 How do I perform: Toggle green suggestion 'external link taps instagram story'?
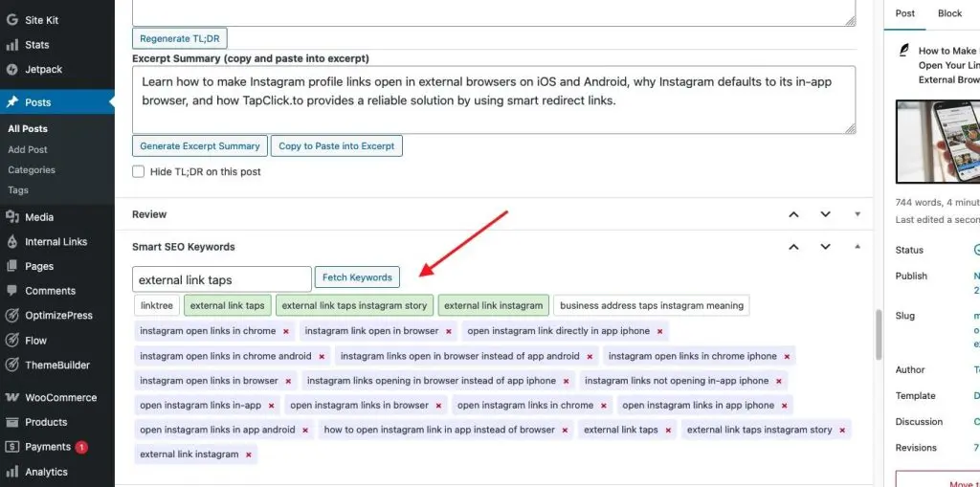point(354,306)
